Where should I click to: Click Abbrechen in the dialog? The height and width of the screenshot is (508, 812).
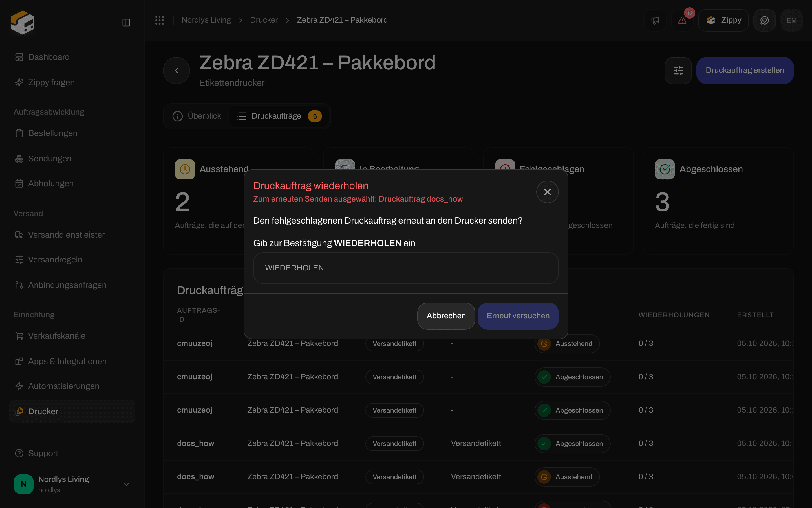(x=446, y=316)
